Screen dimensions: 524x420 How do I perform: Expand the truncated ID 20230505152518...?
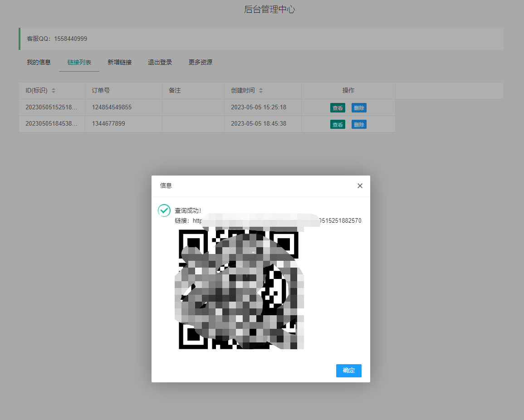coord(52,107)
